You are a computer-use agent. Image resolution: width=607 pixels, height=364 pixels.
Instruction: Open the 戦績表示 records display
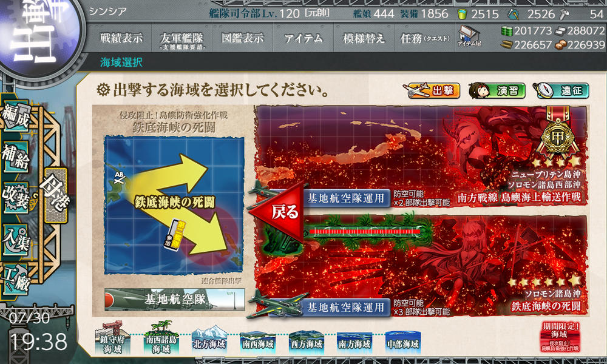(121, 38)
